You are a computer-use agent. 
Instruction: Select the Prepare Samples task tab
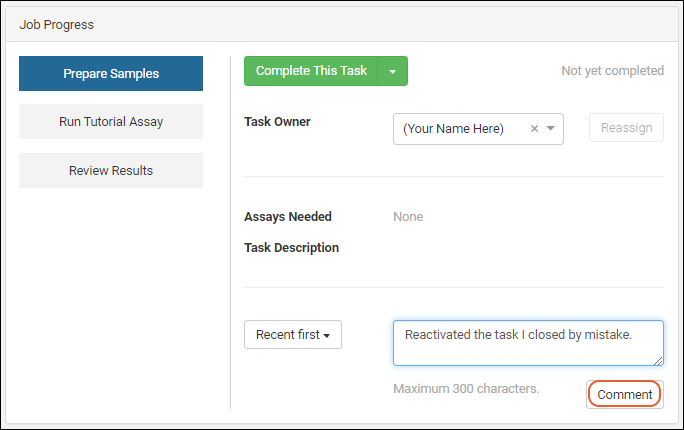pos(111,73)
